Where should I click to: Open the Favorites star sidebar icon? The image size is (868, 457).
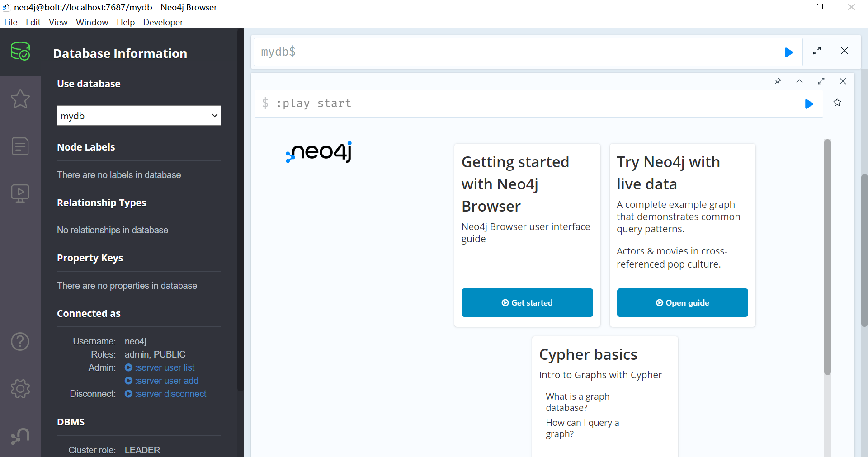tap(20, 99)
